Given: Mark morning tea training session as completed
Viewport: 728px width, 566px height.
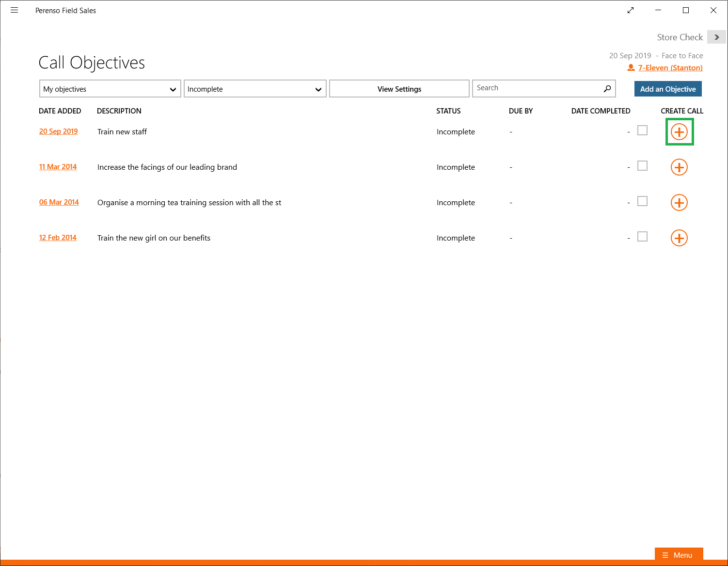Looking at the screenshot, I should (642, 201).
